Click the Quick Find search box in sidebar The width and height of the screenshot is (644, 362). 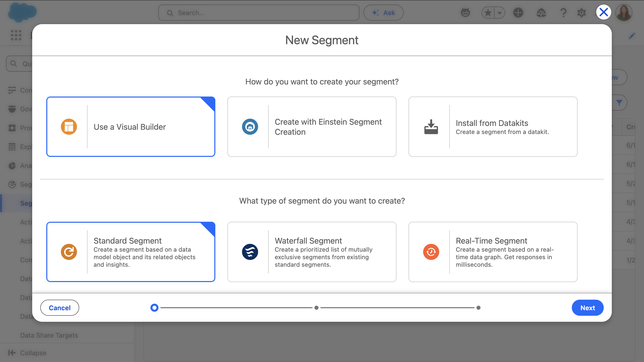click(20, 64)
